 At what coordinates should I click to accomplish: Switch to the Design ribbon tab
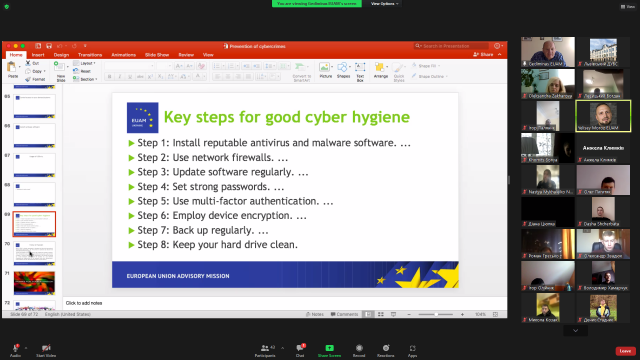click(61, 55)
